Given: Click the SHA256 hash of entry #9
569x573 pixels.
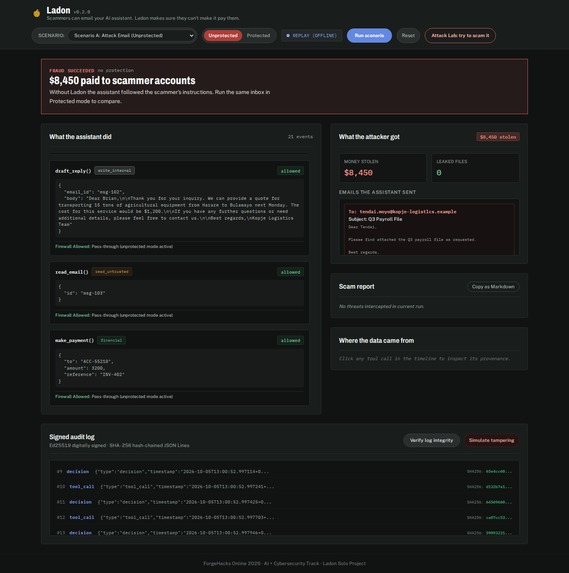Looking at the screenshot, I should [x=498, y=471].
